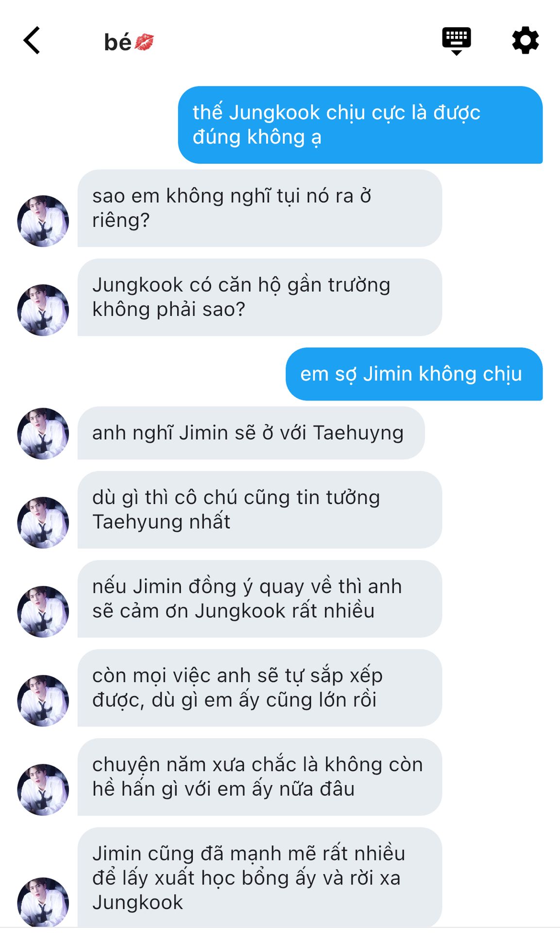The height and width of the screenshot is (933, 560).
Task: Tap avatar beside 'Jungkook có căn hộ' message
Action: (x=43, y=310)
